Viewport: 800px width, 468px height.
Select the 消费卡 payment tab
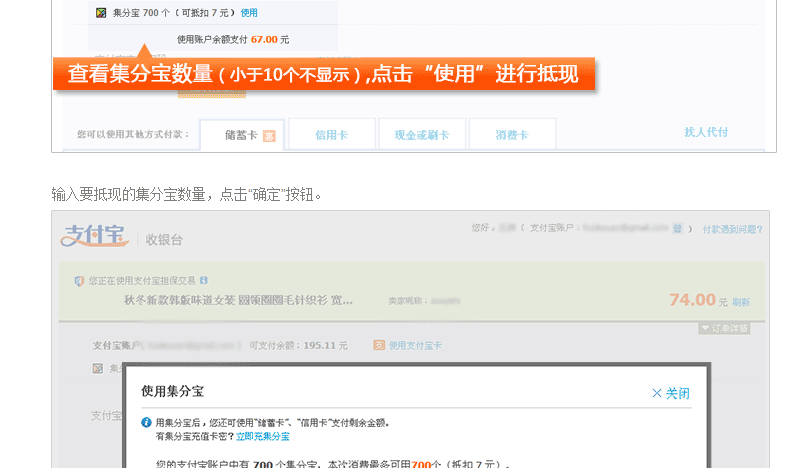tap(512, 135)
